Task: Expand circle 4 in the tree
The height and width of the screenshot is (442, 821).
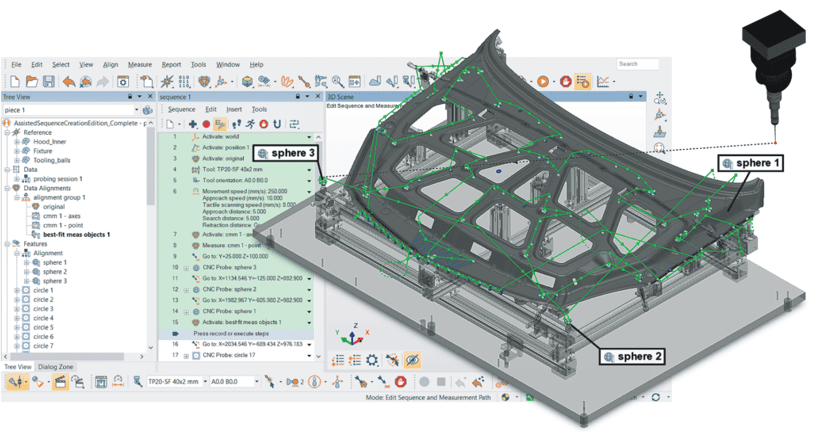Action: coord(17,318)
